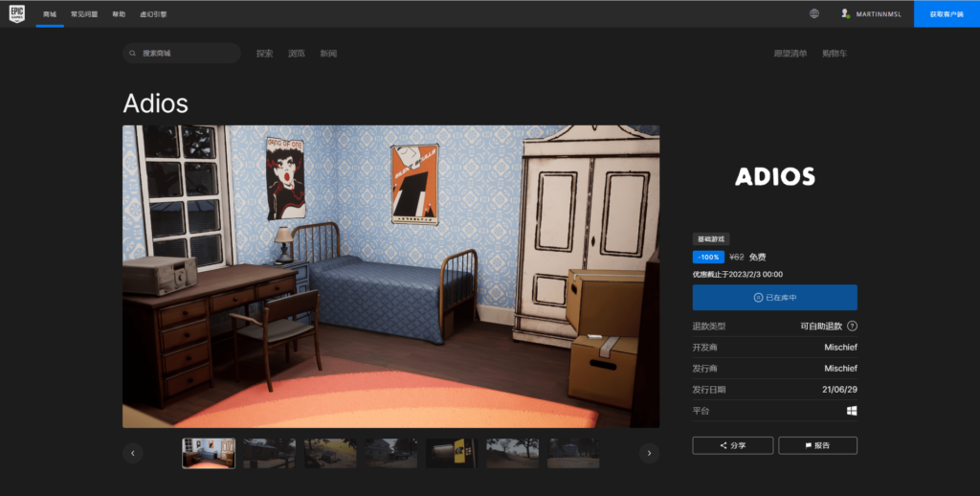Image resolution: width=980 pixels, height=496 pixels.
Task: Click the refund type help question icon
Action: tap(852, 326)
